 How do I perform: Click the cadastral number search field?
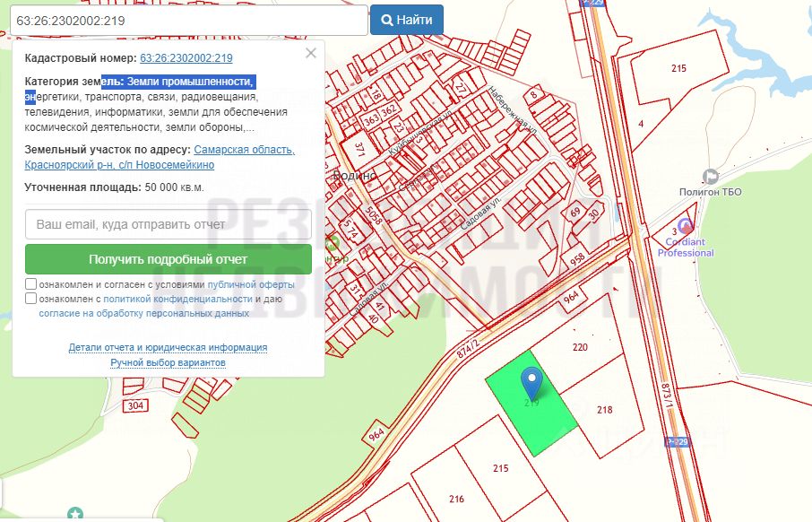188,20
